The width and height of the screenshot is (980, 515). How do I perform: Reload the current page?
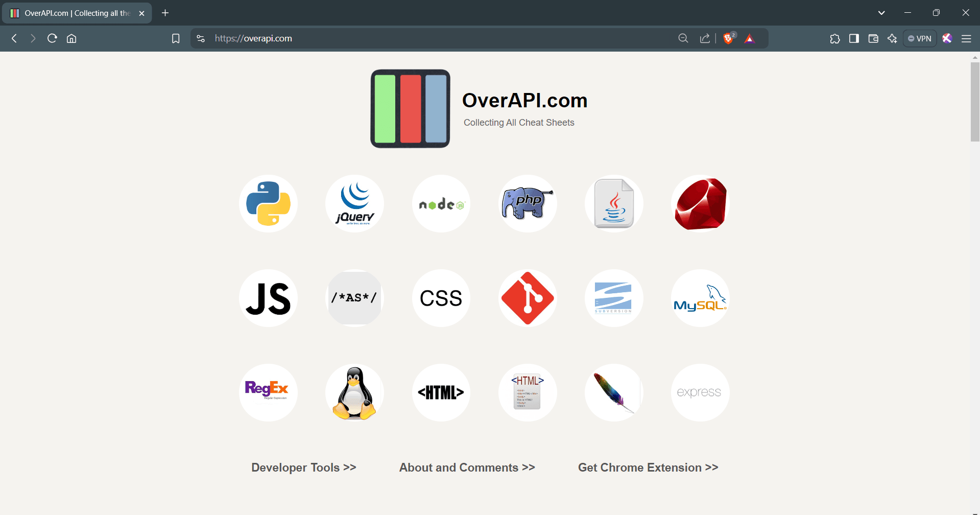52,38
